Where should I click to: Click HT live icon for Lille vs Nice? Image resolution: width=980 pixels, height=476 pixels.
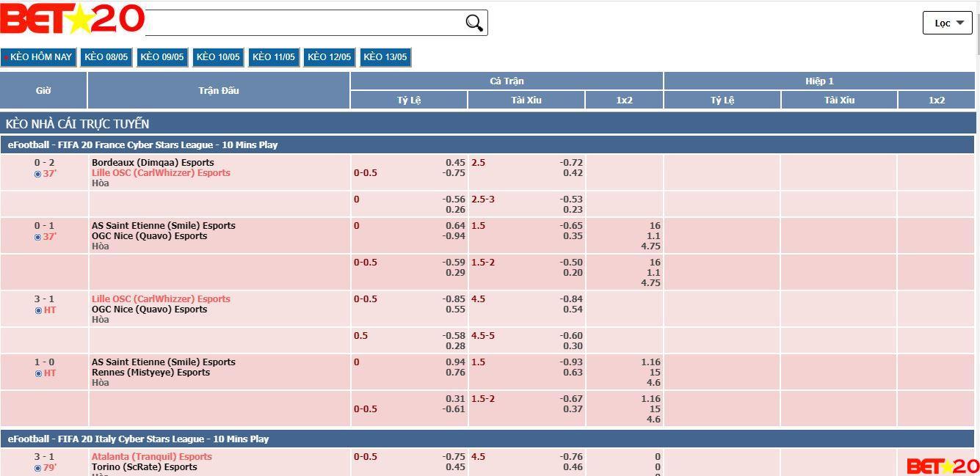[x=39, y=310]
